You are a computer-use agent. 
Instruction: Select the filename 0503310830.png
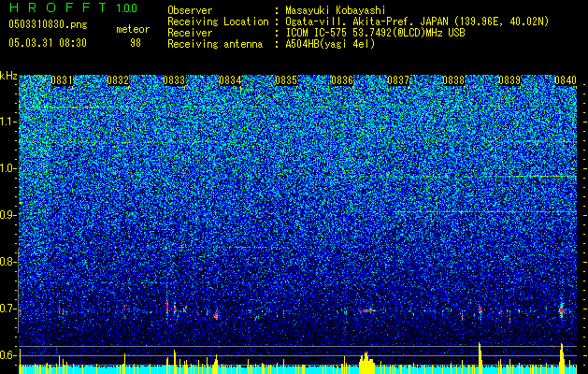pos(48,25)
